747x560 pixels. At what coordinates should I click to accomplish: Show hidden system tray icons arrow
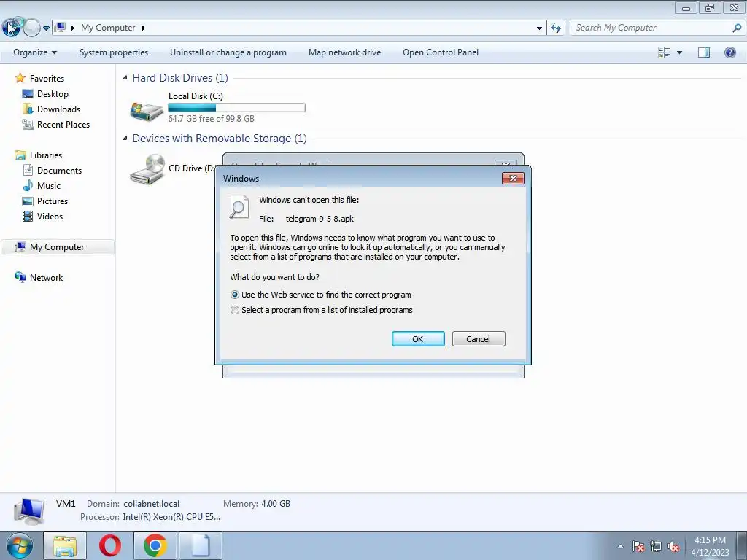pos(620,546)
